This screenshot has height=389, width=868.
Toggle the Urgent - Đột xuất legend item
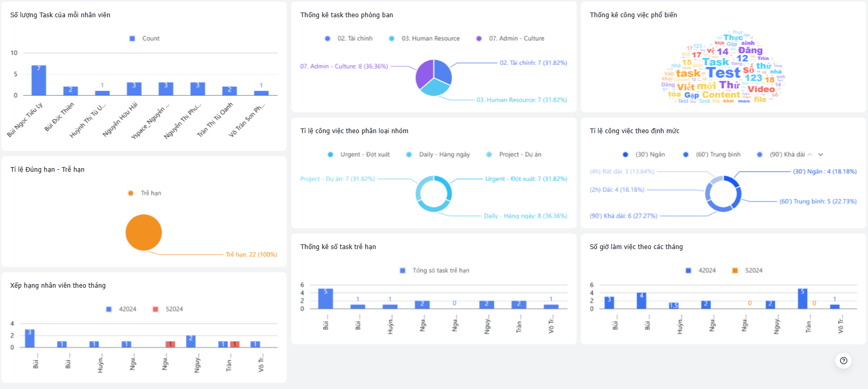358,154
